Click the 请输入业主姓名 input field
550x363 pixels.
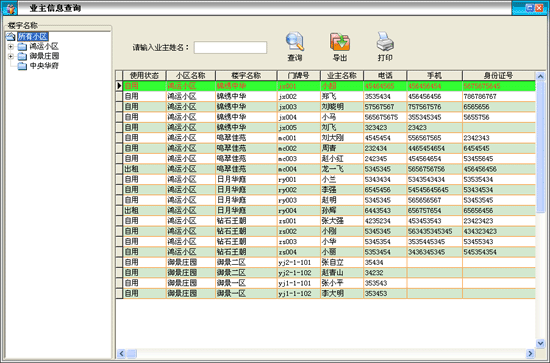[x=230, y=47]
